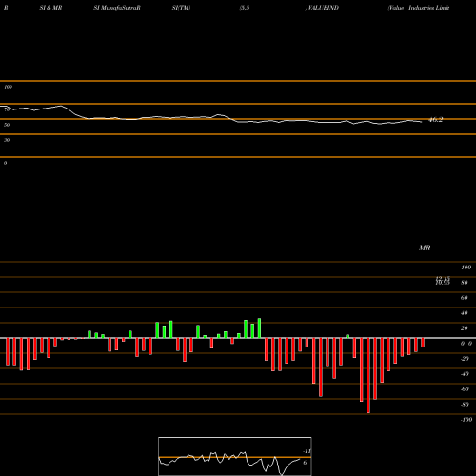The width and height of the screenshot is (476, 476).
Task: Click the tallest green histogram bar
Action: tap(259, 328)
